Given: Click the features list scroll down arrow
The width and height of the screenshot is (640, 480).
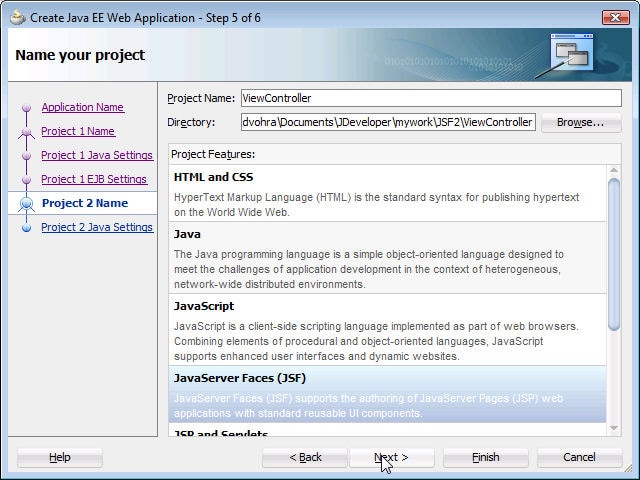Looking at the screenshot, I should click(x=614, y=428).
